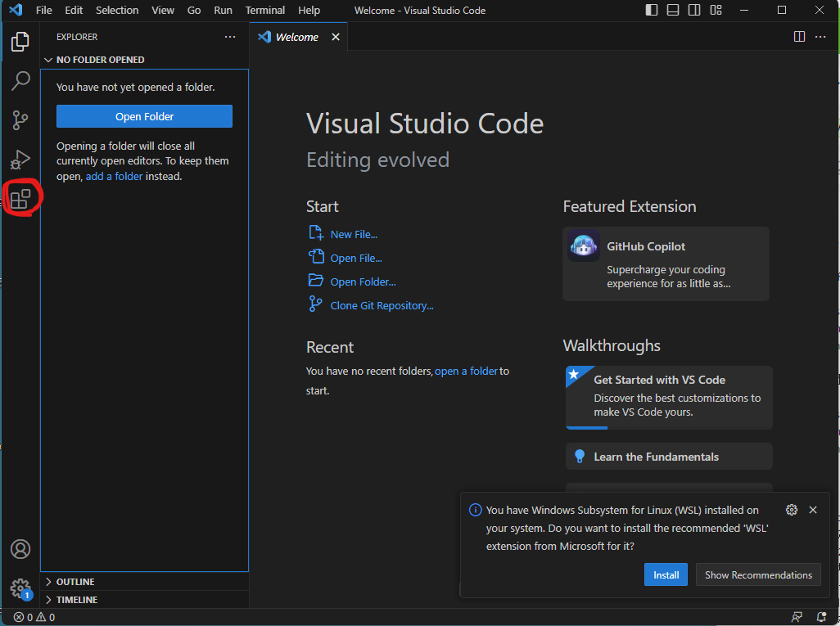This screenshot has width=840, height=626.
Task: Close the Welcome tab
Action: (x=336, y=36)
